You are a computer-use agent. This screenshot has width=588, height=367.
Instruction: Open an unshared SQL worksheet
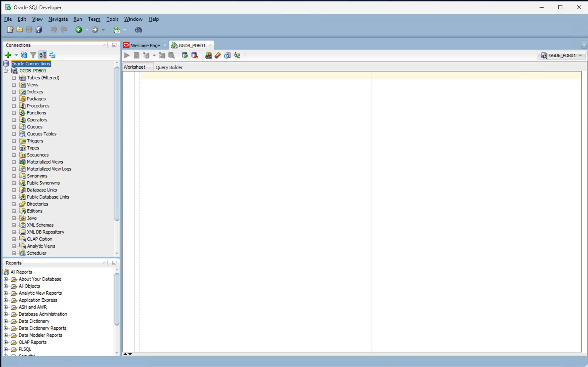[208, 55]
